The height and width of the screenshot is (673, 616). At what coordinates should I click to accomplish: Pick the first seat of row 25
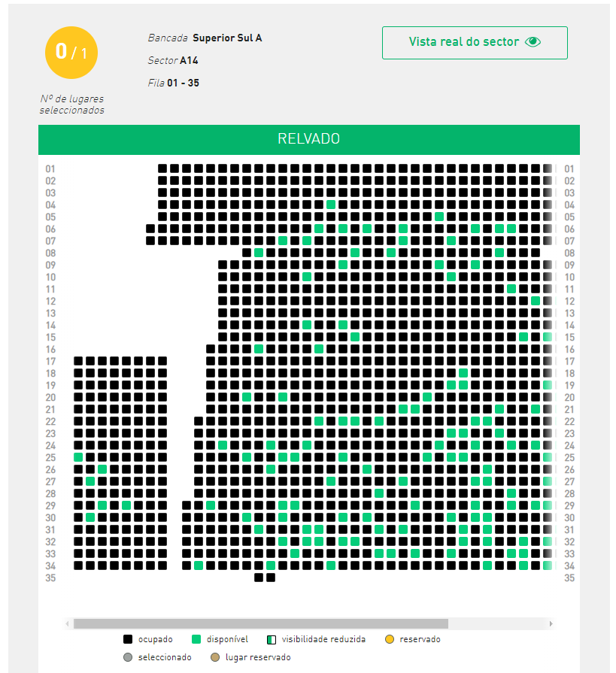pos(78,457)
